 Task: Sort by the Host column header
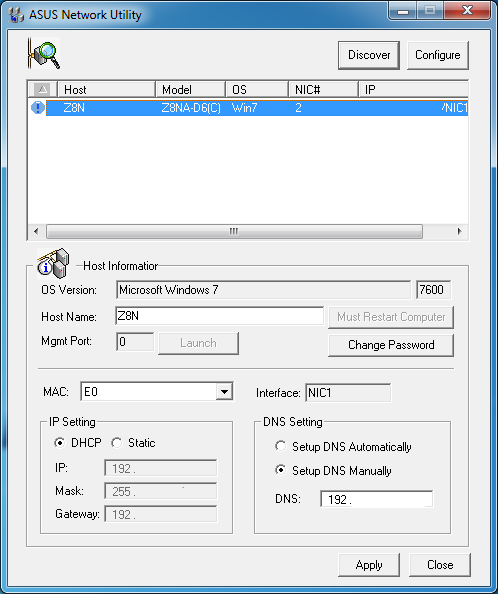tap(106, 89)
